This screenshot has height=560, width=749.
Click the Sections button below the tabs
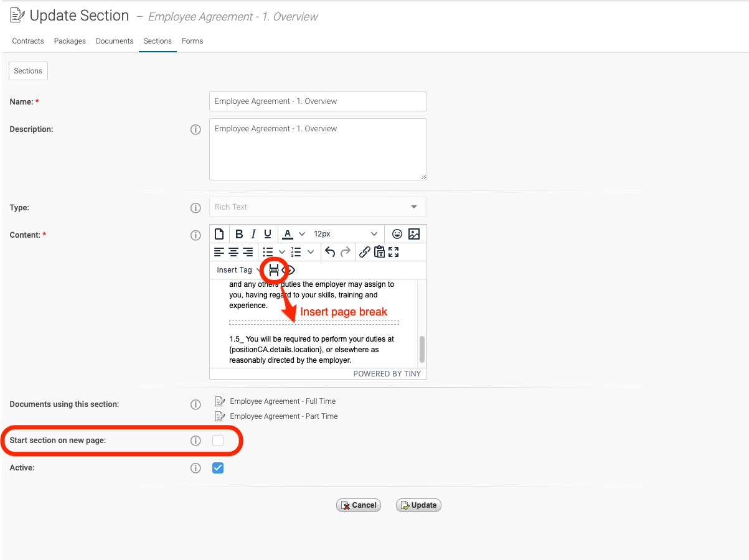[x=28, y=71]
